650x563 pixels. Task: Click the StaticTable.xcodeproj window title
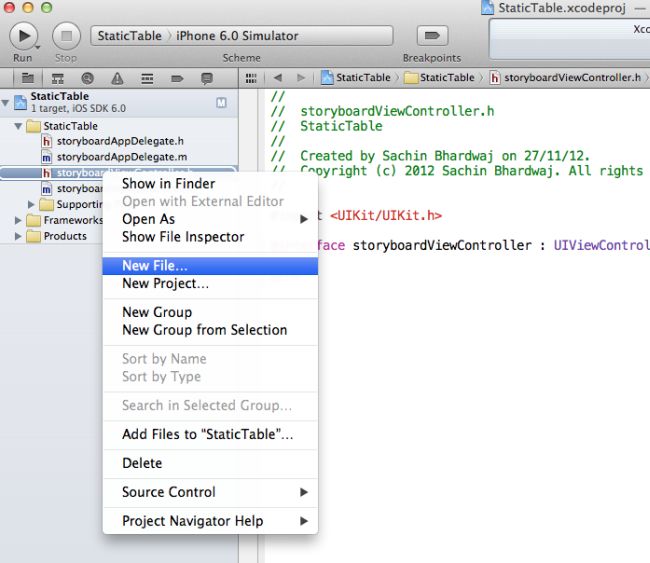click(x=562, y=8)
